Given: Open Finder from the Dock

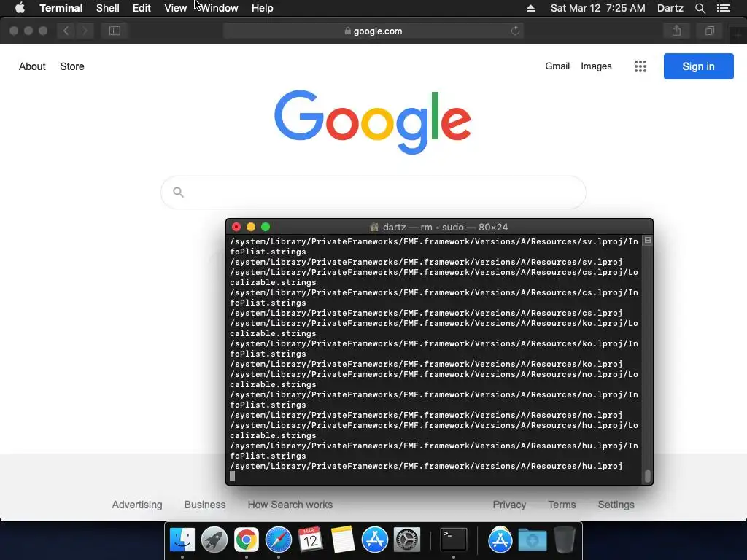Looking at the screenshot, I should [x=182, y=540].
